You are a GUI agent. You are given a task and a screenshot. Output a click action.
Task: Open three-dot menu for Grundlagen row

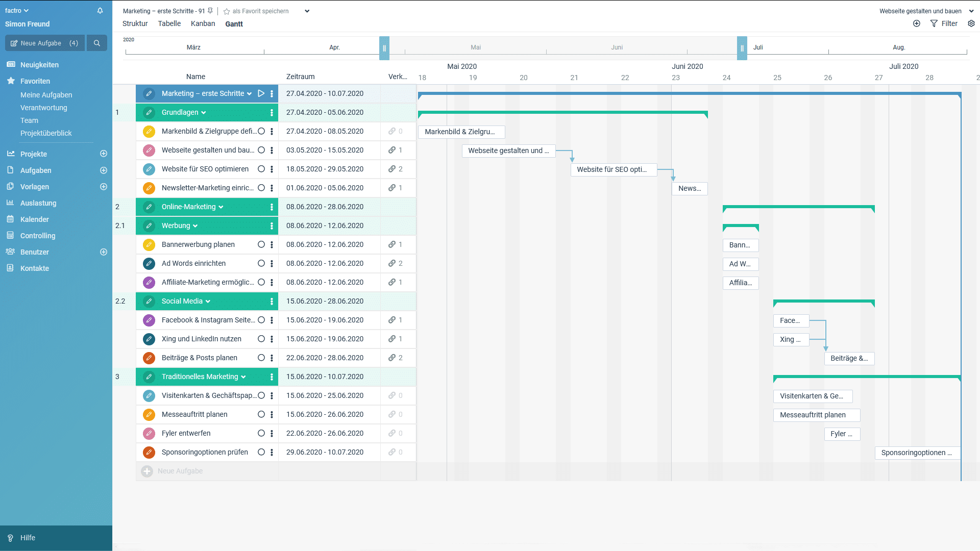pyautogui.click(x=272, y=113)
